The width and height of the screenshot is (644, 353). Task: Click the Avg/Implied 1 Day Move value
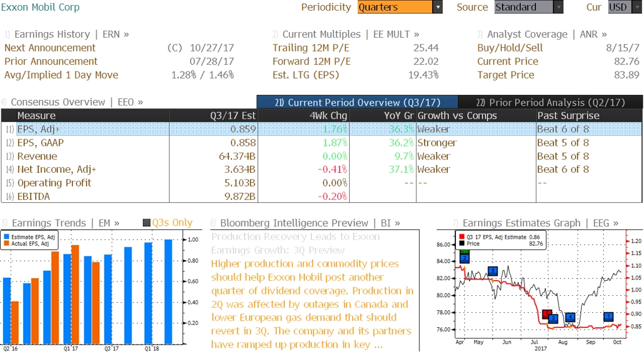point(203,75)
